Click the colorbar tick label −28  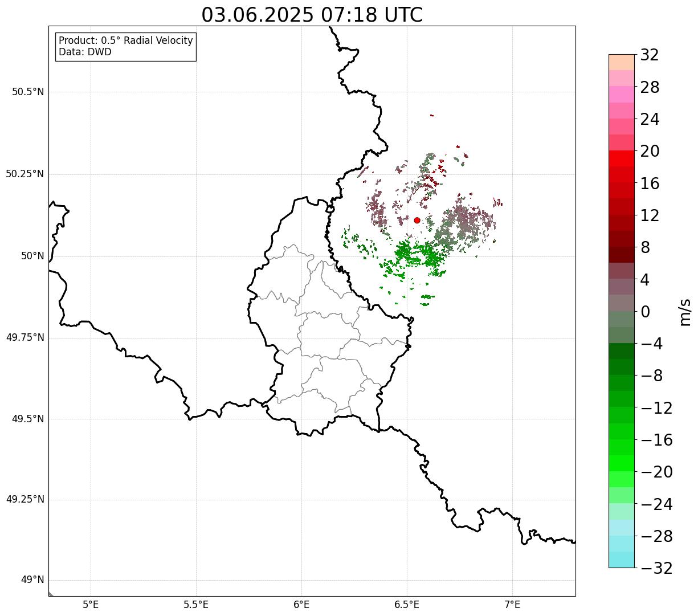(x=656, y=536)
